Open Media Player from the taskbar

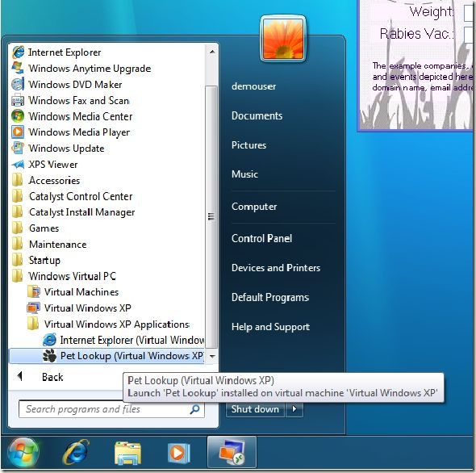(x=179, y=454)
